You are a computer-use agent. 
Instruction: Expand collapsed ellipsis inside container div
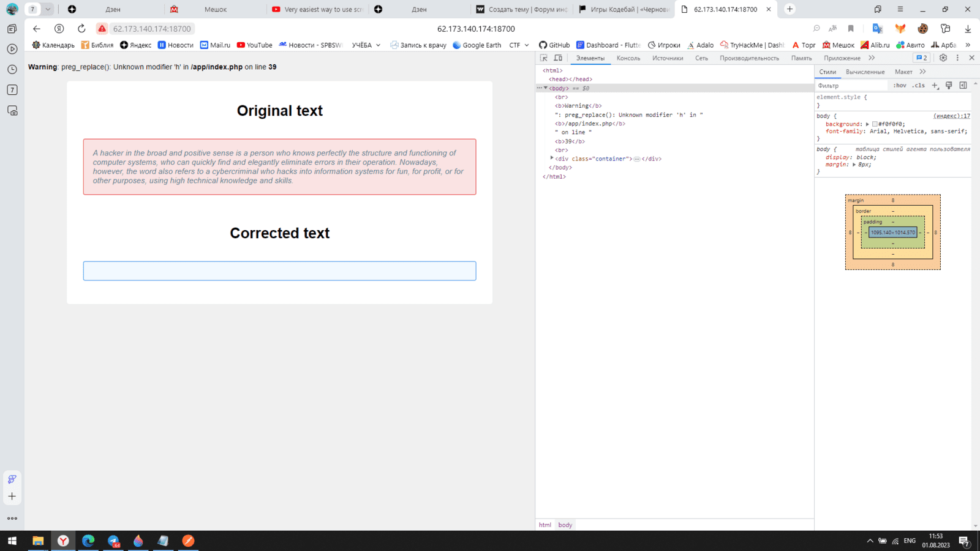point(637,159)
